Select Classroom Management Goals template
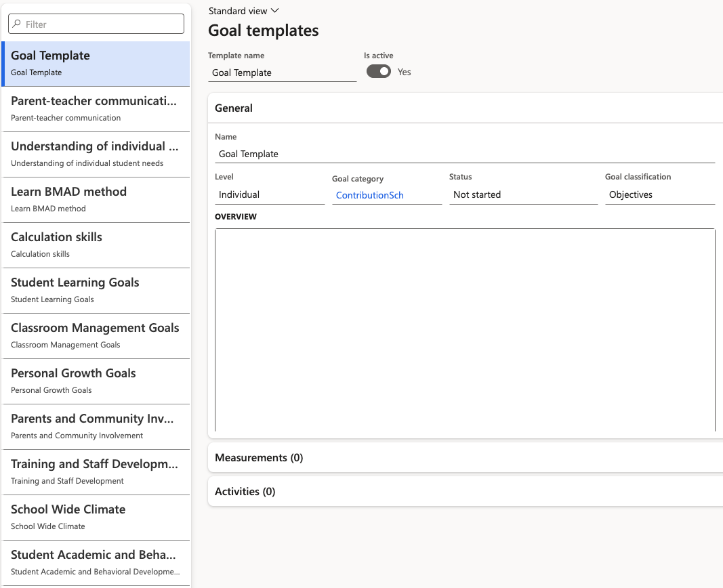 pyautogui.click(x=96, y=336)
